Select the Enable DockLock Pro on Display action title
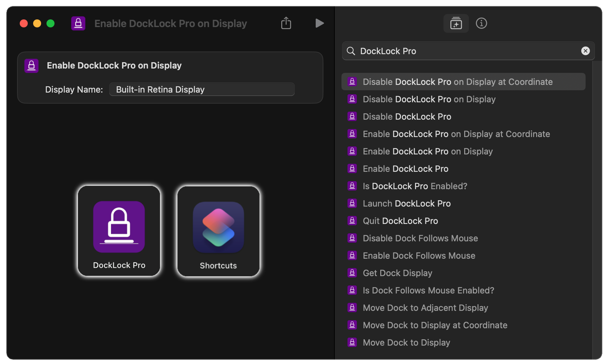 [114, 66]
